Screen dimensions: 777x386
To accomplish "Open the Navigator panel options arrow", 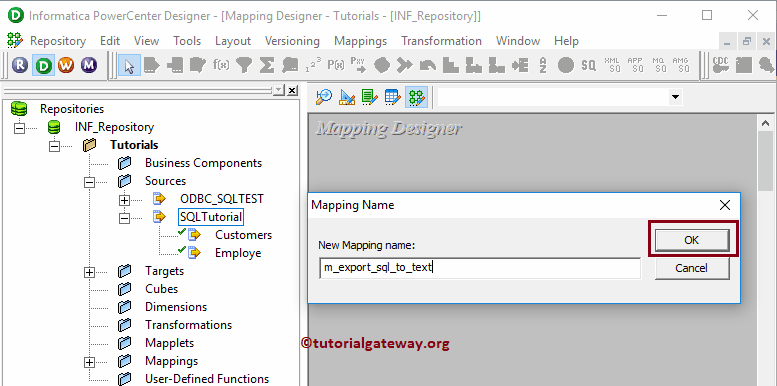I will (x=279, y=90).
